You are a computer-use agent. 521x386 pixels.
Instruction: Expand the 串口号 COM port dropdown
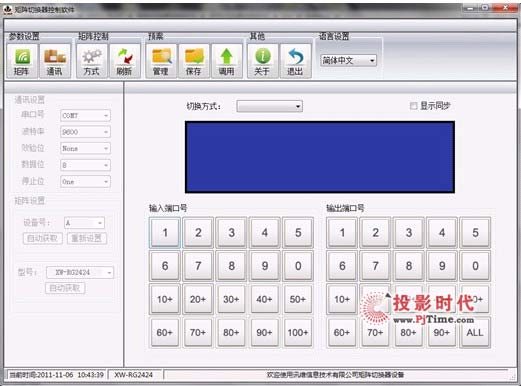pos(85,115)
